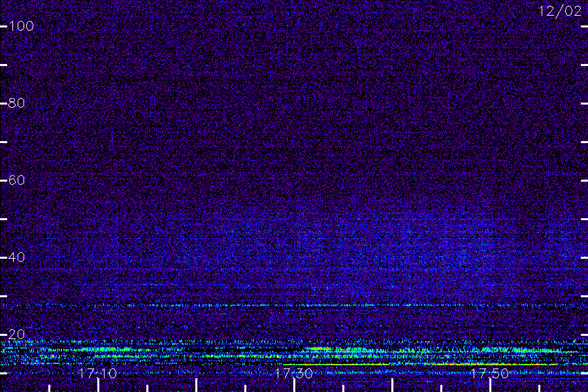Screen dimensions: 588x392
Task: Click the time tick mark below 17:30
Action: tap(295, 385)
